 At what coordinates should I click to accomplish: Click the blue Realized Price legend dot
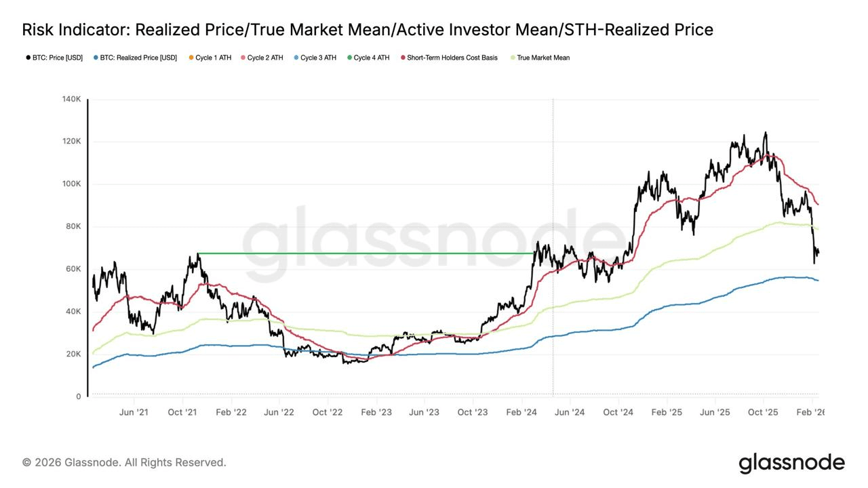[96, 58]
